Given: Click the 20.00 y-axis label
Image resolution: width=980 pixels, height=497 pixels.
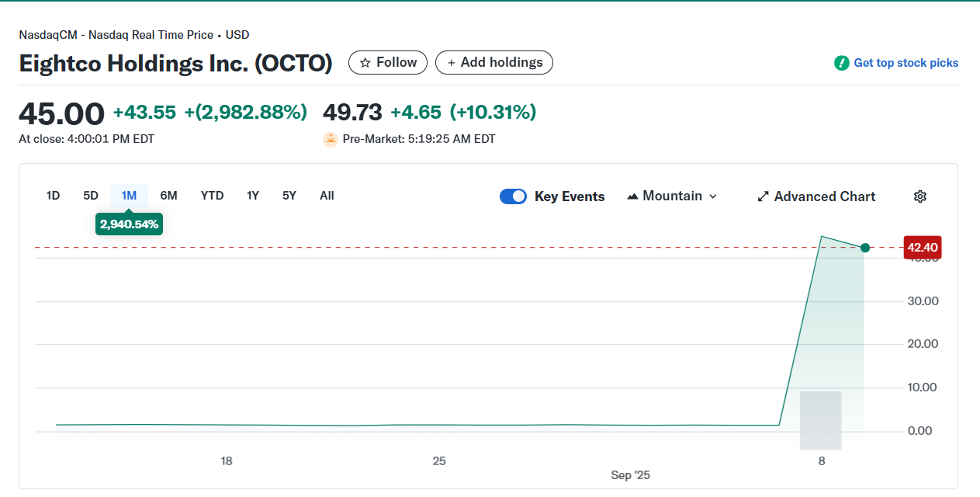Looking at the screenshot, I should [923, 344].
